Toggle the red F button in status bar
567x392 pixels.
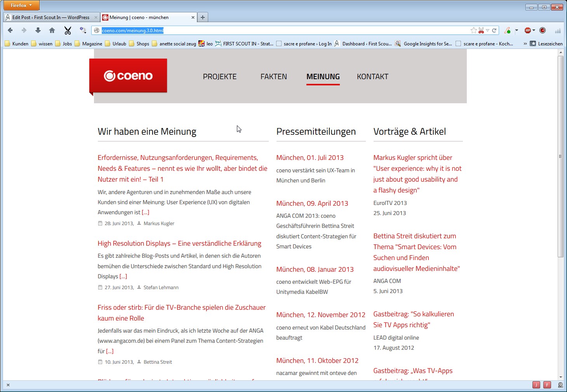pos(547,385)
